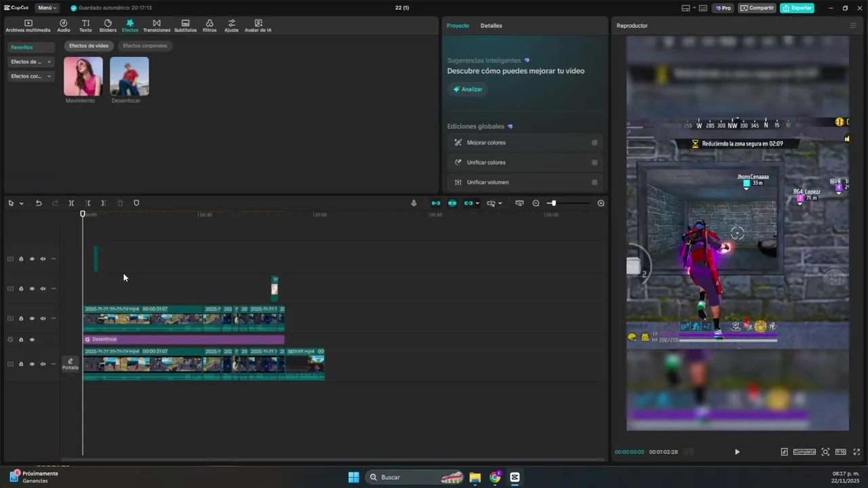Play the video in Reproductor
Screen dimensions: 868x488
737,452
